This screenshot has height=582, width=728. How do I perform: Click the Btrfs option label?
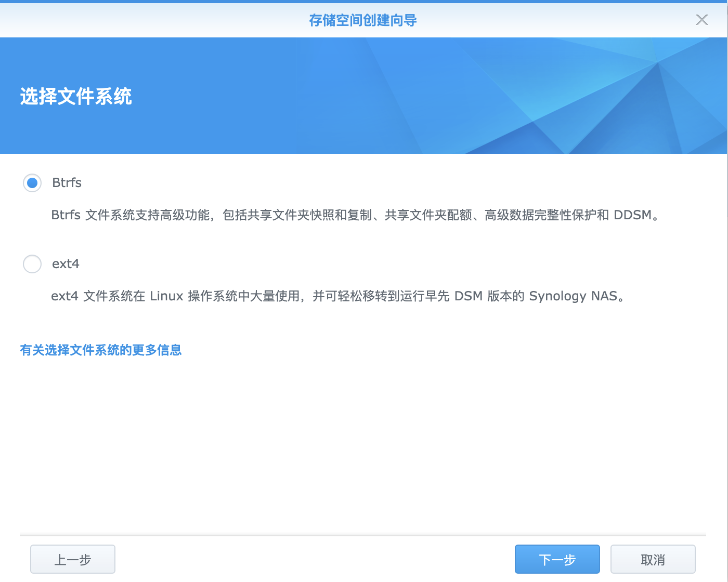(x=67, y=183)
